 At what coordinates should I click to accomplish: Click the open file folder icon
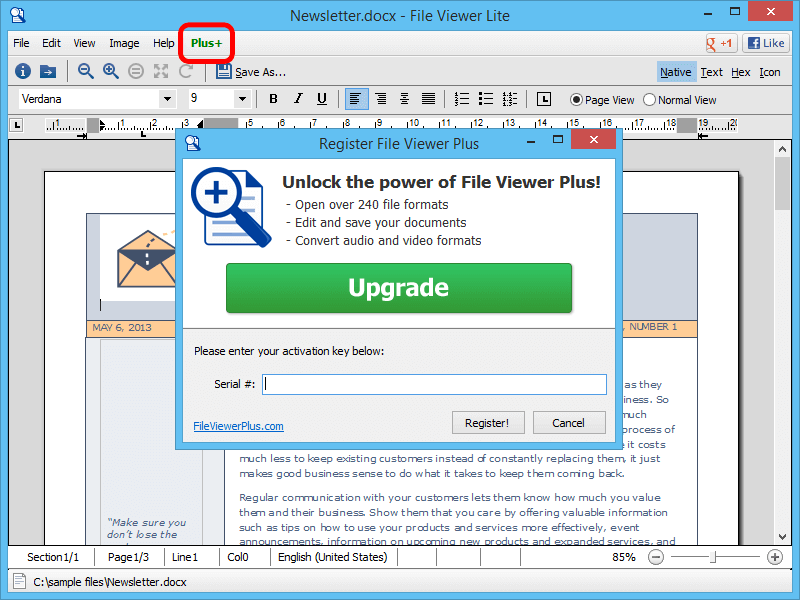pos(48,71)
